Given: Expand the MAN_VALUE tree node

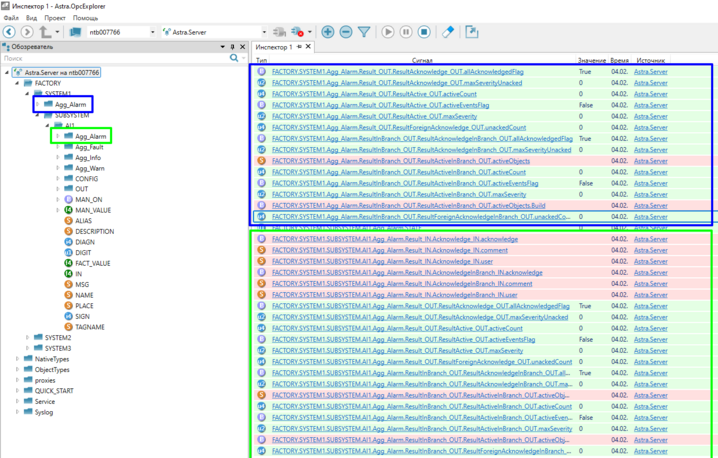Looking at the screenshot, I should (58, 210).
